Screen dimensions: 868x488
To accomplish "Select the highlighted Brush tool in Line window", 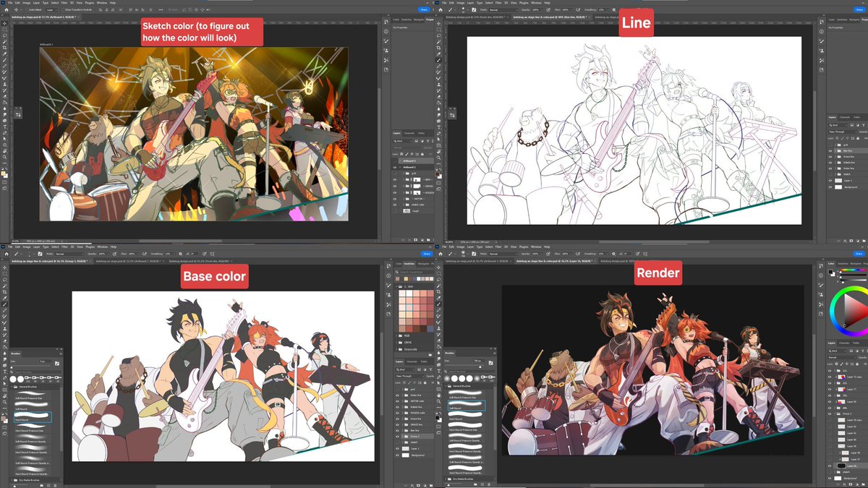I will tap(438, 60).
